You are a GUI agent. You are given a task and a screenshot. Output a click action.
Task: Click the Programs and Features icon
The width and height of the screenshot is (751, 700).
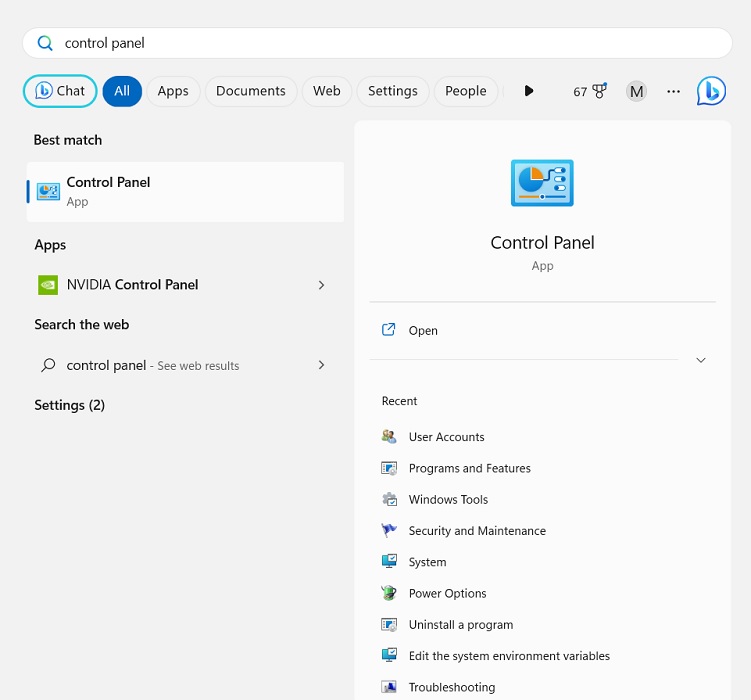tap(389, 468)
